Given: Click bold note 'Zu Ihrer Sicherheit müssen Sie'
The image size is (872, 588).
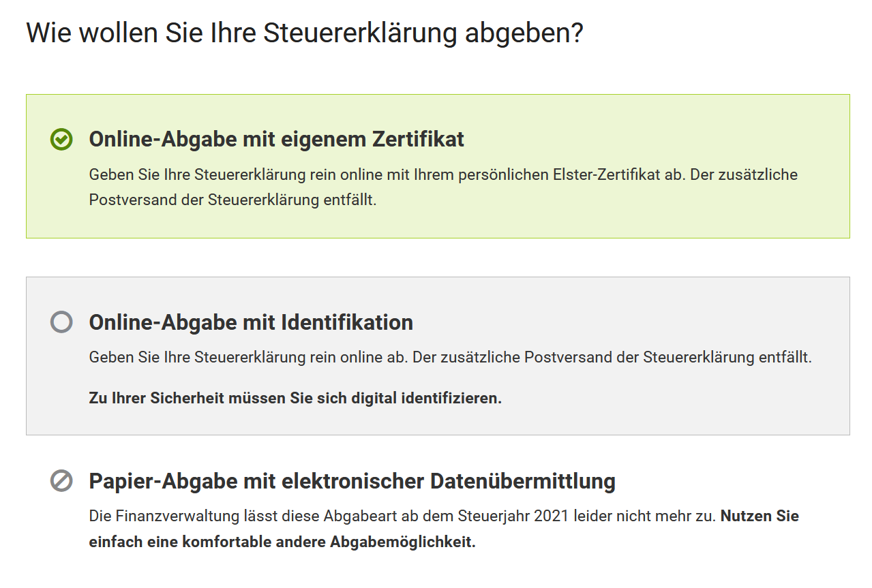Looking at the screenshot, I should (x=295, y=398).
